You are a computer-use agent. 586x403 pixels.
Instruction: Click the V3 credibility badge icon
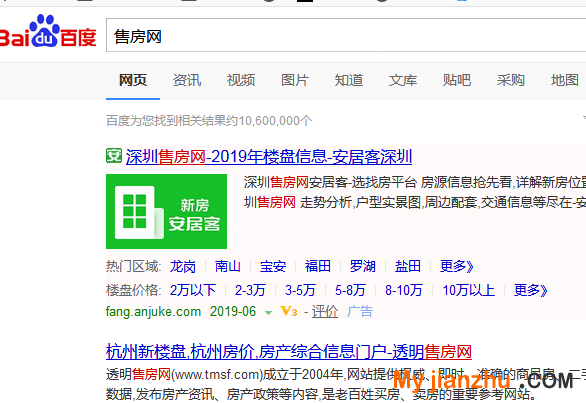click(289, 311)
